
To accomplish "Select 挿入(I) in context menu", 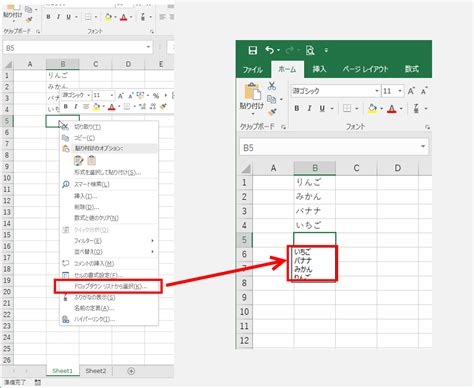I will [x=85, y=196].
